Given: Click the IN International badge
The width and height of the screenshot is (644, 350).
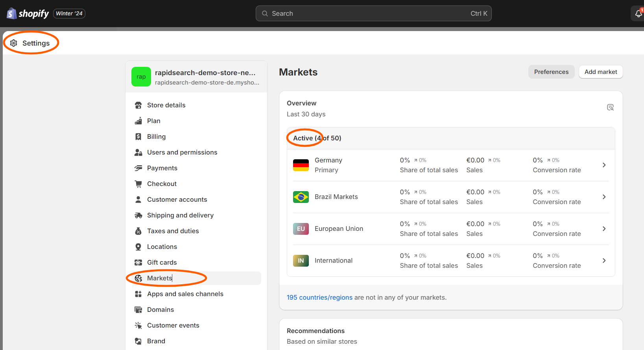Looking at the screenshot, I should [301, 261].
